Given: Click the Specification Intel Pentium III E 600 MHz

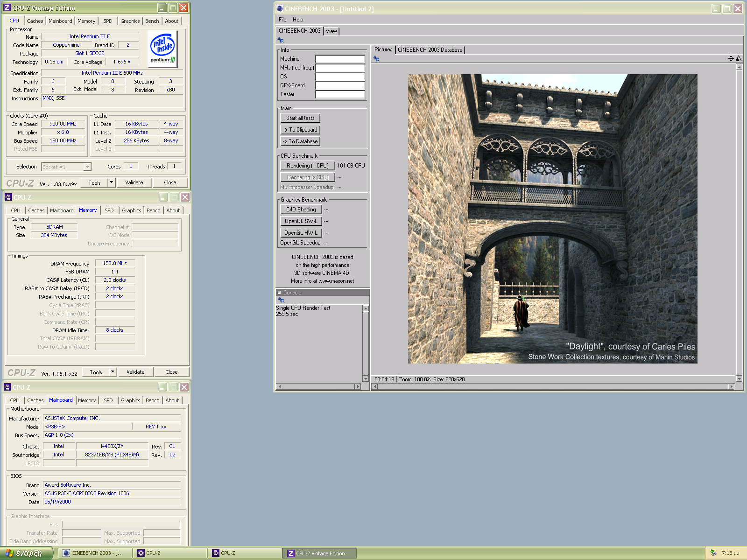Looking at the screenshot, I should [112, 73].
